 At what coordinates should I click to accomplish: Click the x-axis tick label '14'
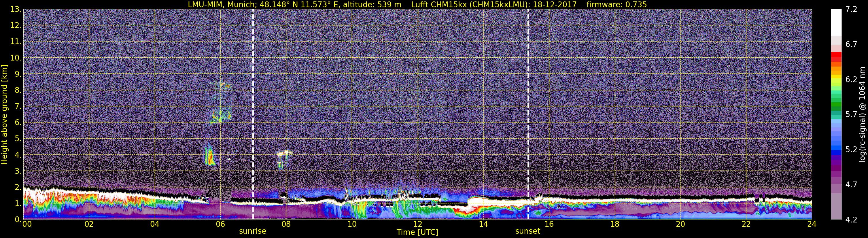click(483, 224)
